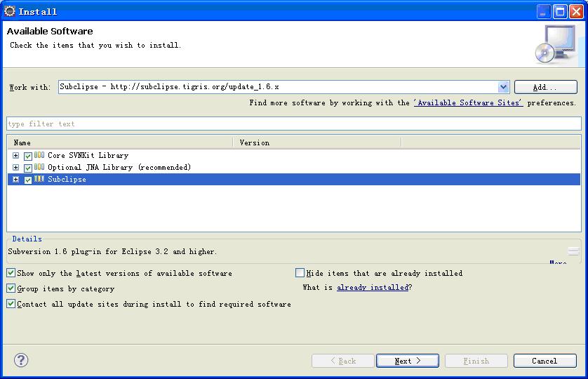Expand the Subclipse tree node

click(15, 180)
